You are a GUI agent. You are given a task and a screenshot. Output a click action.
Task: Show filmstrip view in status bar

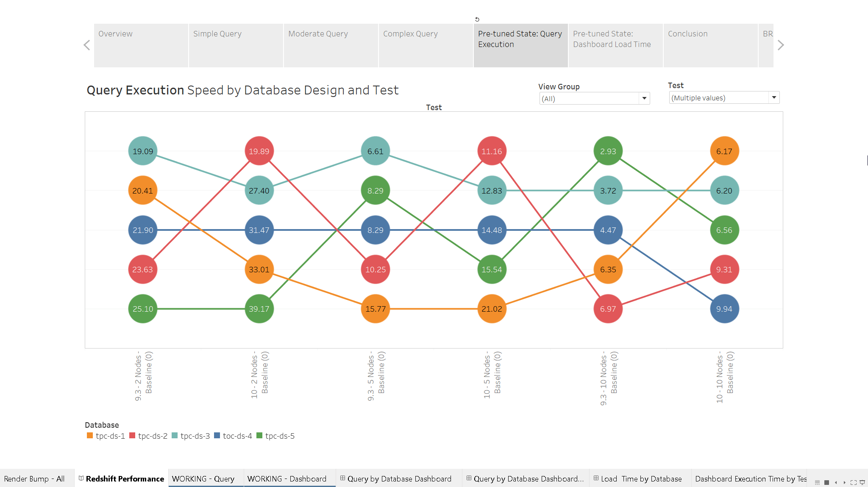[818, 482]
